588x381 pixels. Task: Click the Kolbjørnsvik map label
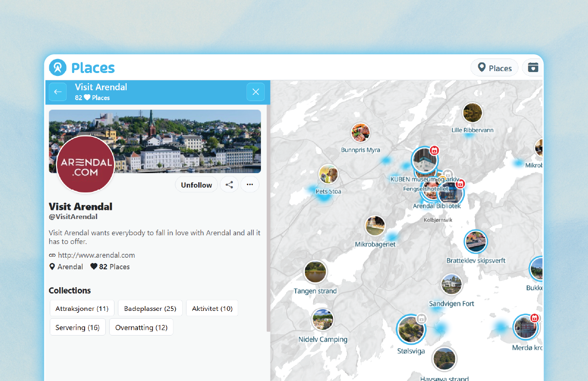tap(438, 220)
